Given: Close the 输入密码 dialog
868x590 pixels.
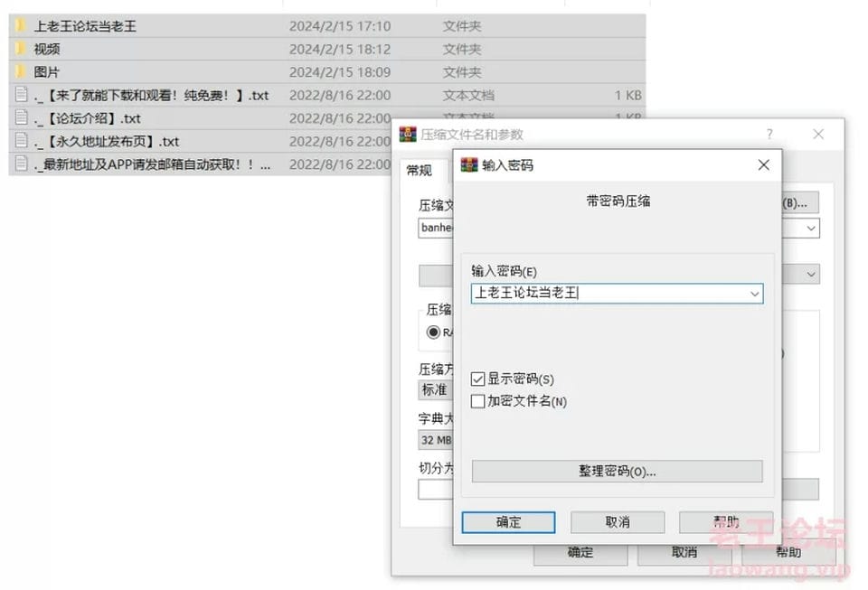Looking at the screenshot, I should pos(763,164).
